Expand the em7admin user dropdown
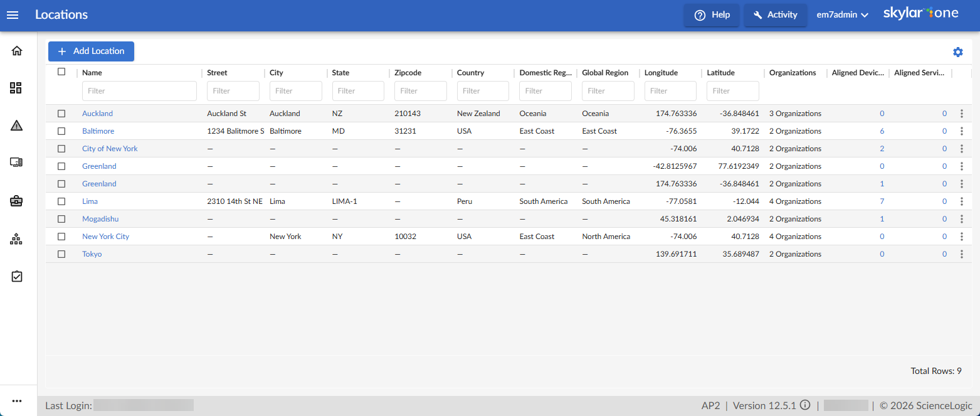Image resolution: width=980 pixels, height=416 pixels. point(841,15)
